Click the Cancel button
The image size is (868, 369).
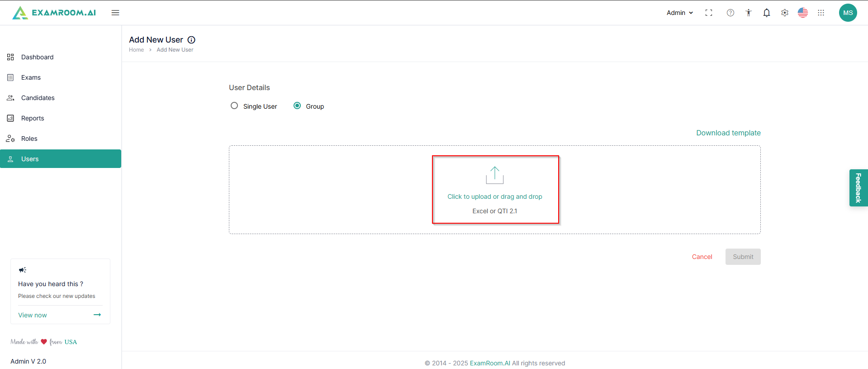(x=702, y=257)
